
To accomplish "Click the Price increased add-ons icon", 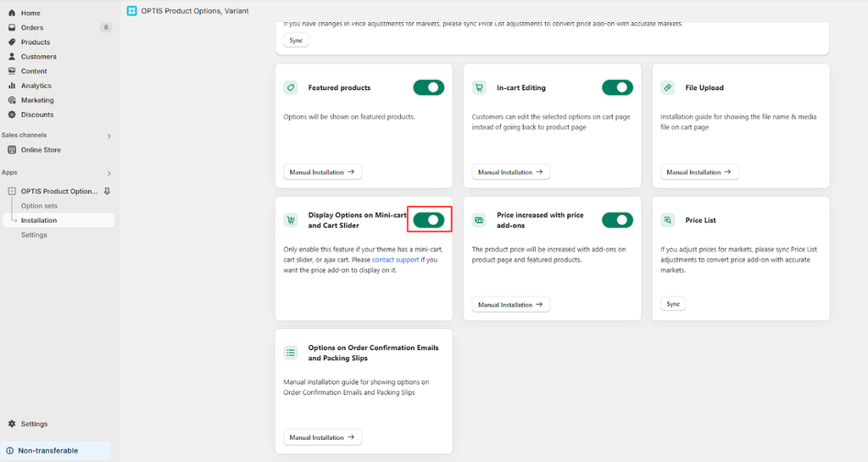I will pyautogui.click(x=479, y=220).
